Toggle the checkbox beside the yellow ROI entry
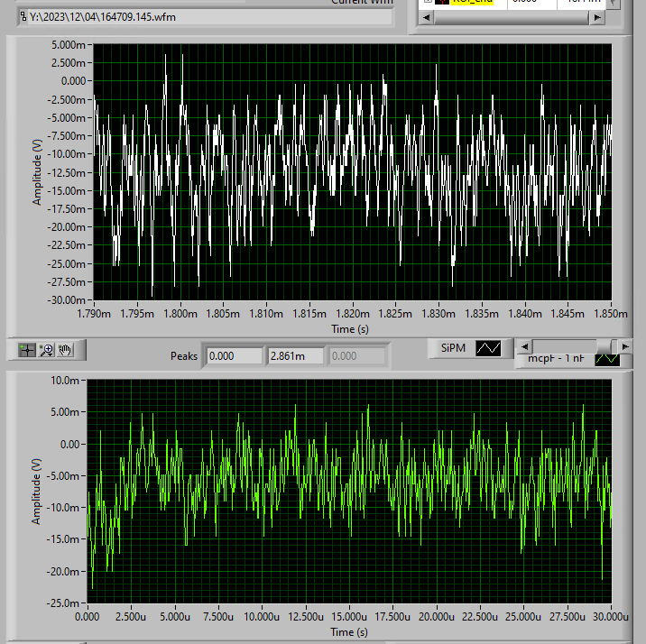 point(428,2)
